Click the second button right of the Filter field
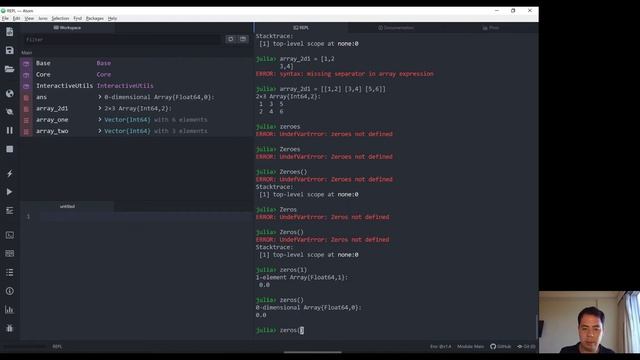This screenshot has height=360, width=640. click(x=243, y=39)
